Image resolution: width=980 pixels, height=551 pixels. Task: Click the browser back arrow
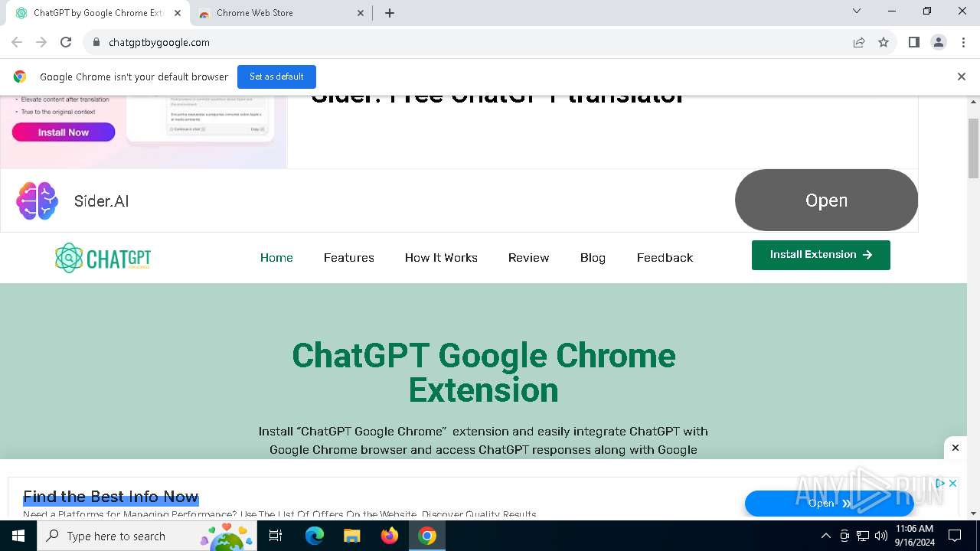click(17, 42)
